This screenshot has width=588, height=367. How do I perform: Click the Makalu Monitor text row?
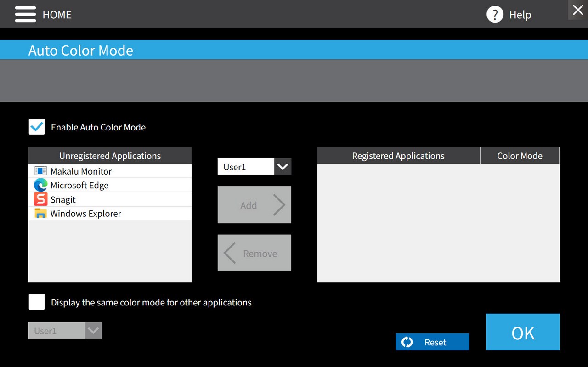pos(110,171)
